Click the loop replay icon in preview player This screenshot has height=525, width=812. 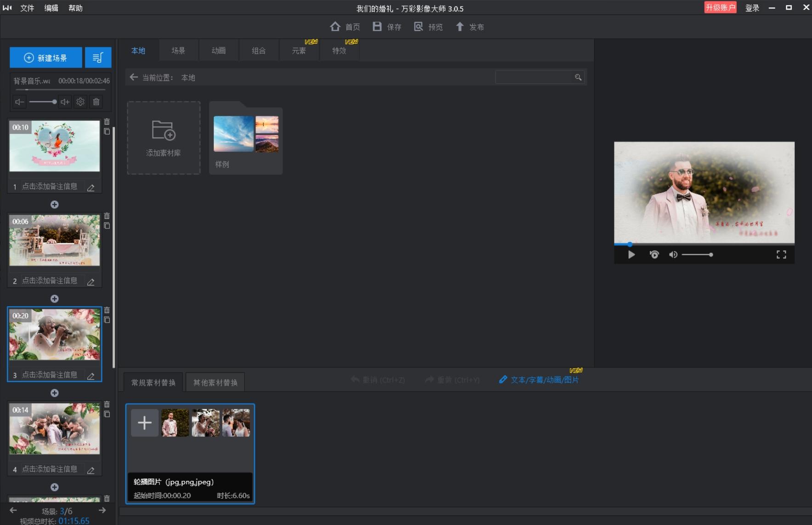(x=654, y=255)
